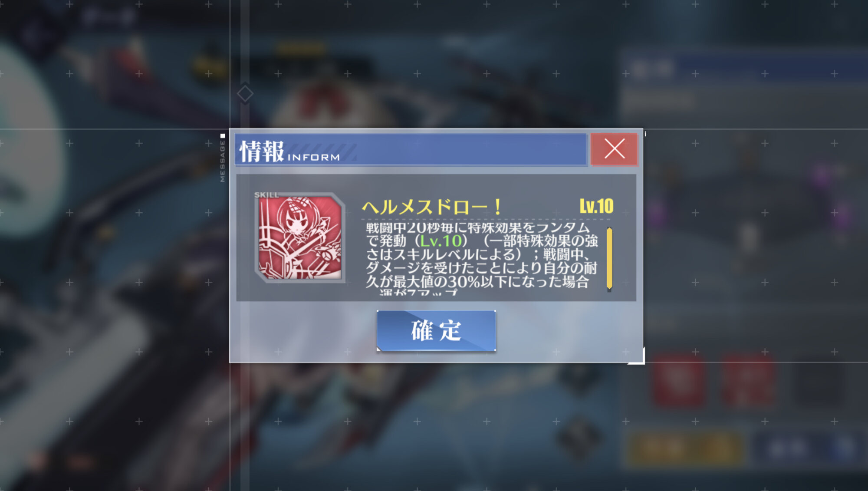Tap the skill description text block
This screenshot has height=491, width=868.
[x=482, y=258]
